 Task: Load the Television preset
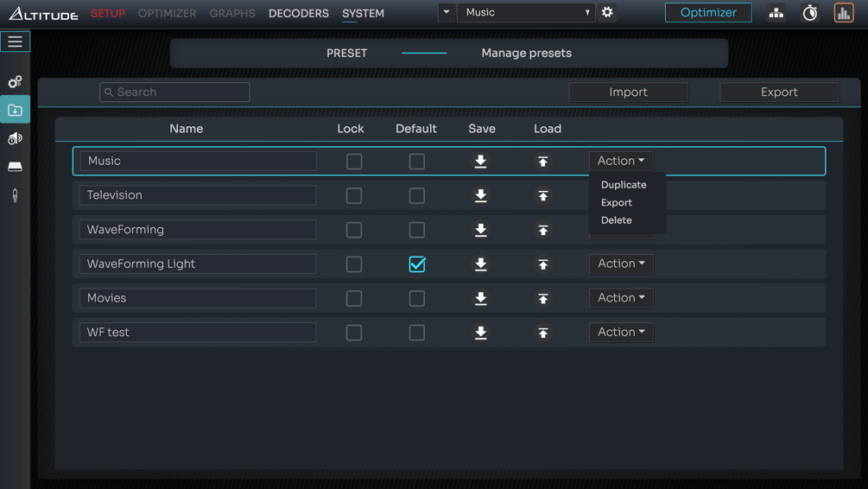click(543, 195)
